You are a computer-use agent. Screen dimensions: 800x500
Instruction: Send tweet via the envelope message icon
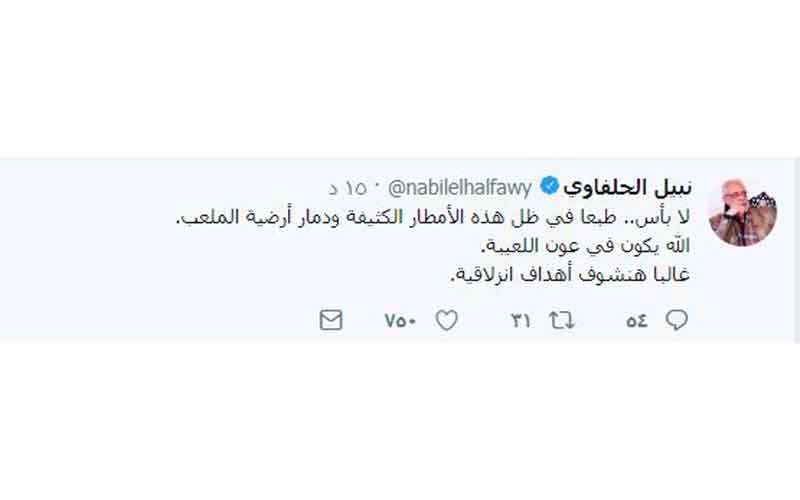[331, 320]
